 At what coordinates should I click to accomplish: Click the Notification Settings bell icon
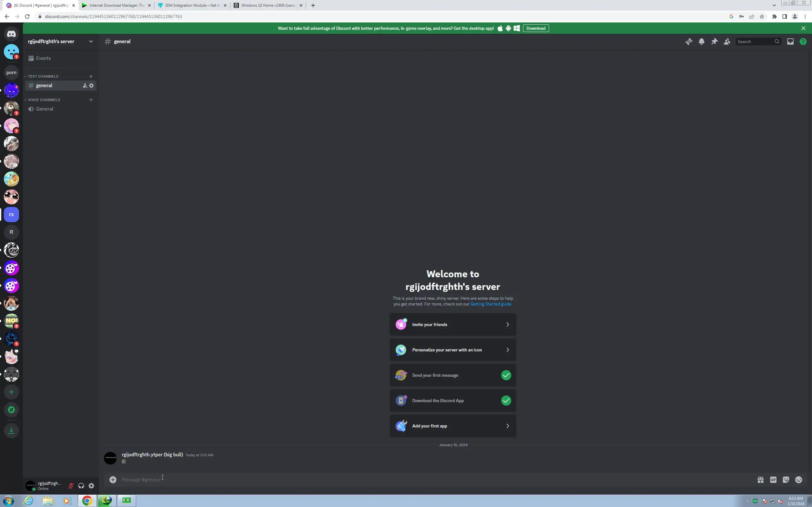701,42
